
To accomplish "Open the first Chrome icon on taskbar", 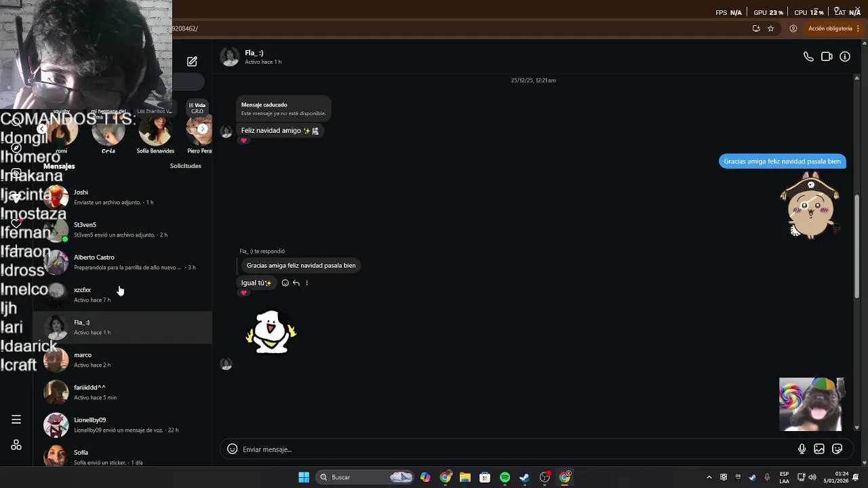I will [445, 477].
